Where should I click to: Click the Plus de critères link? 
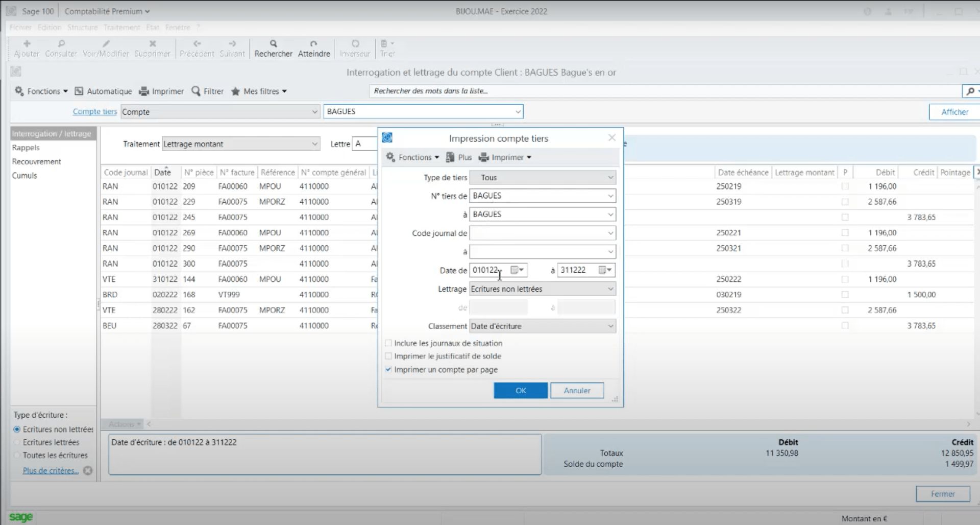[x=51, y=471]
